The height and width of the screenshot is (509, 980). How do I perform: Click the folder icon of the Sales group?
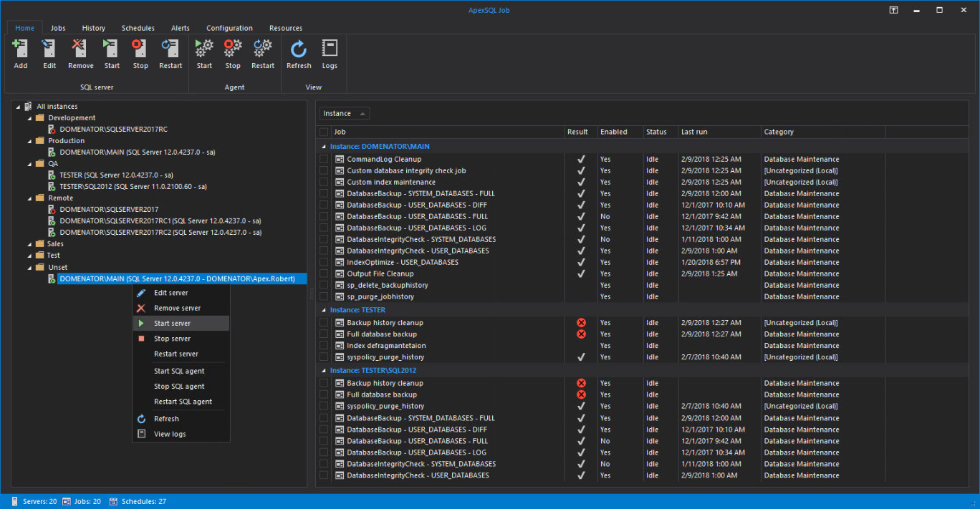pyautogui.click(x=40, y=244)
